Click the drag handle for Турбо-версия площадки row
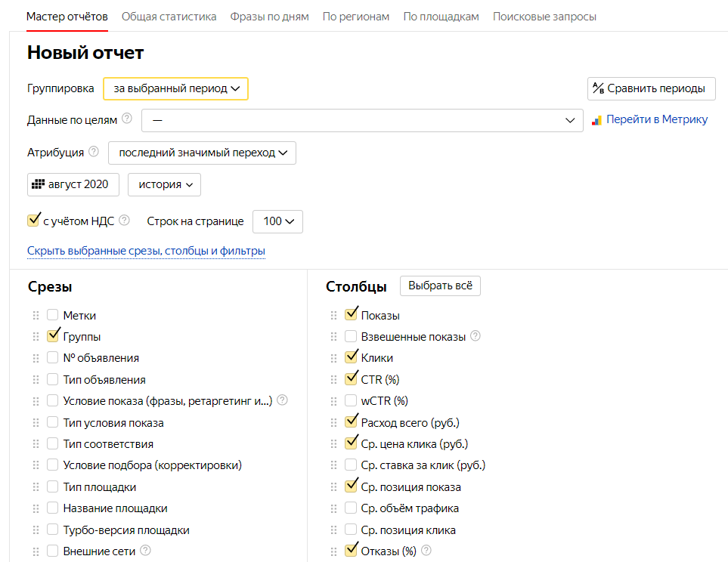 click(36, 530)
